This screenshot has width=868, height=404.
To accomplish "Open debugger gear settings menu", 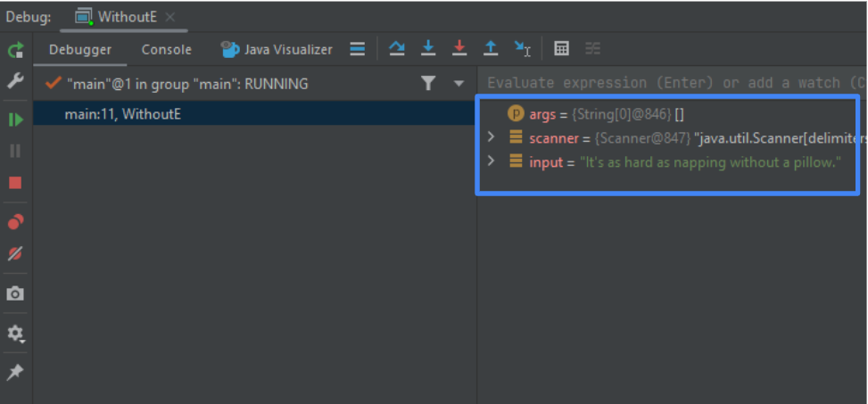I will [x=15, y=334].
